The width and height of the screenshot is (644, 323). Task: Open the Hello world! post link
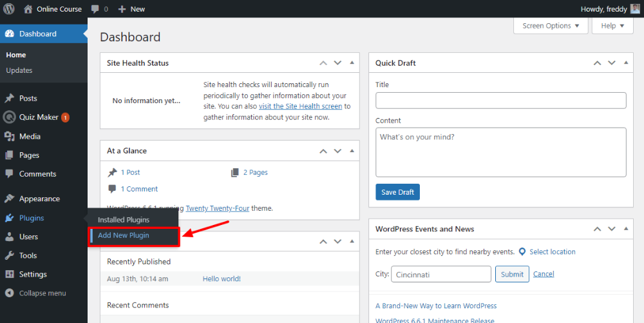(222, 279)
